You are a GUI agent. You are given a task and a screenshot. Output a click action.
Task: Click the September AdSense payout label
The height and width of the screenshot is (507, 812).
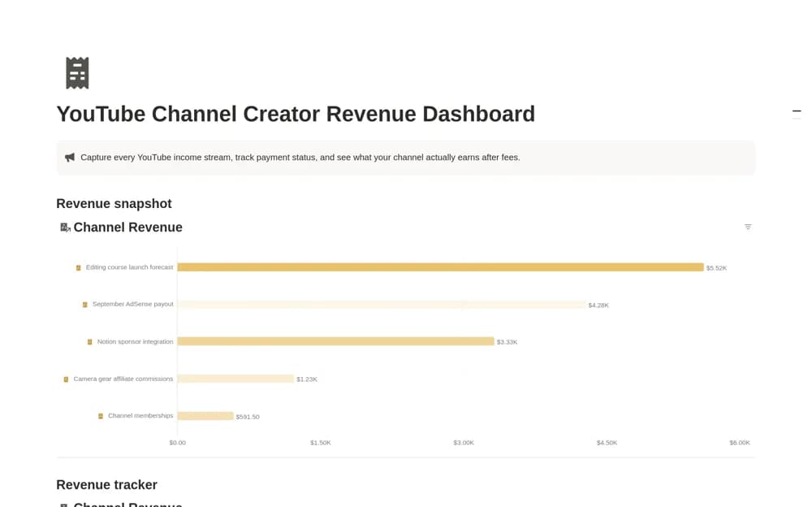click(132, 304)
